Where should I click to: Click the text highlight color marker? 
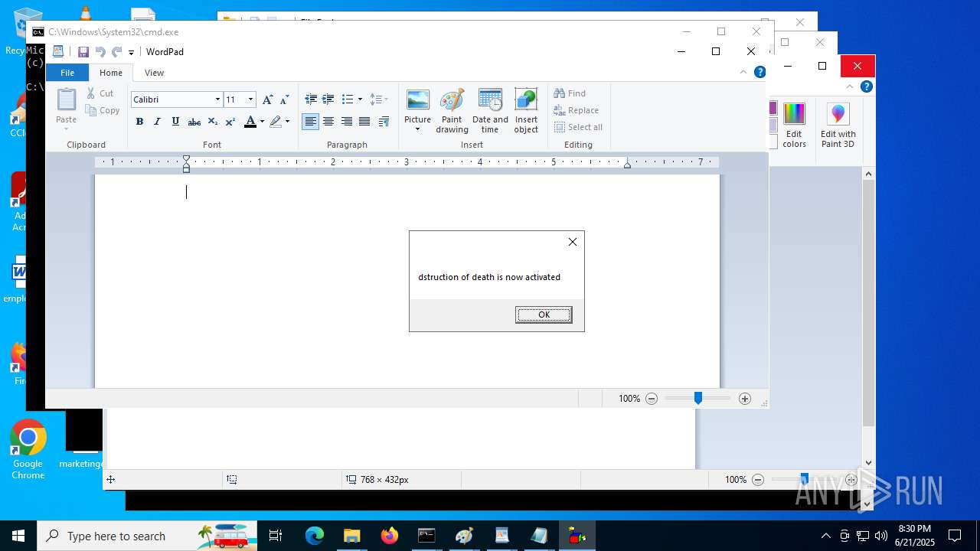[x=275, y=121]
